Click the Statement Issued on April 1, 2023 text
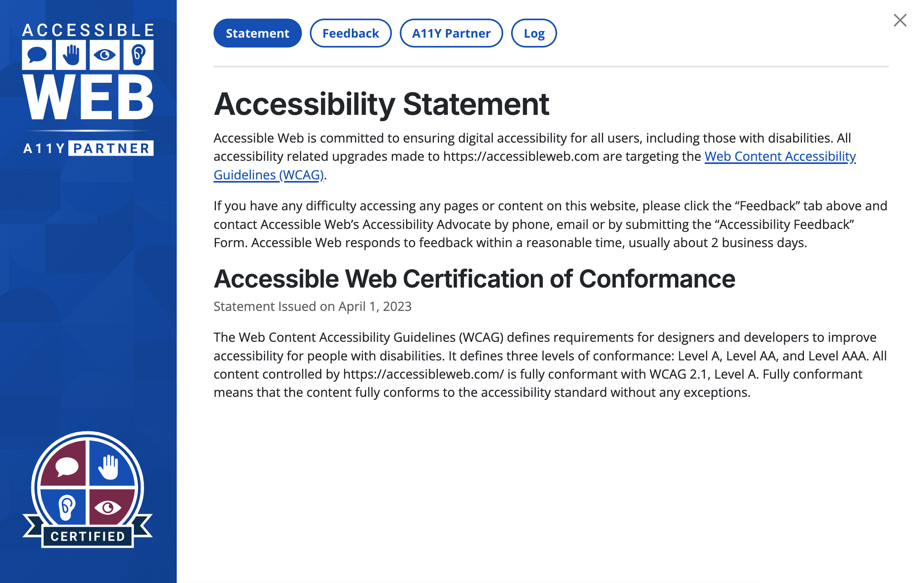924x583 pixels. [313, 307]
